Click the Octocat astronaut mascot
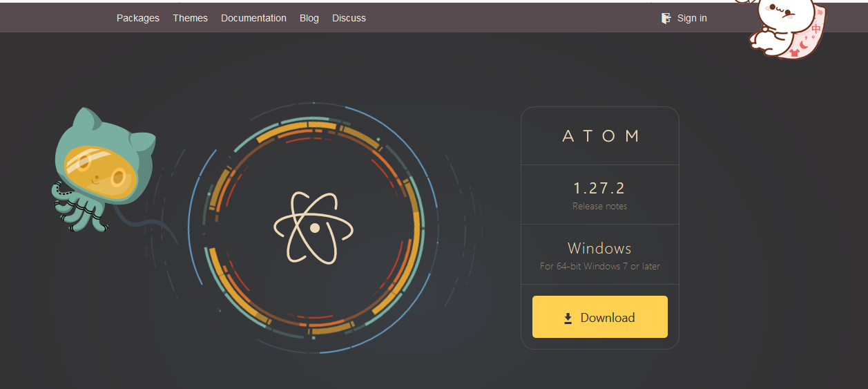Viewport: 868px width, 389px height. click(104, 169)
